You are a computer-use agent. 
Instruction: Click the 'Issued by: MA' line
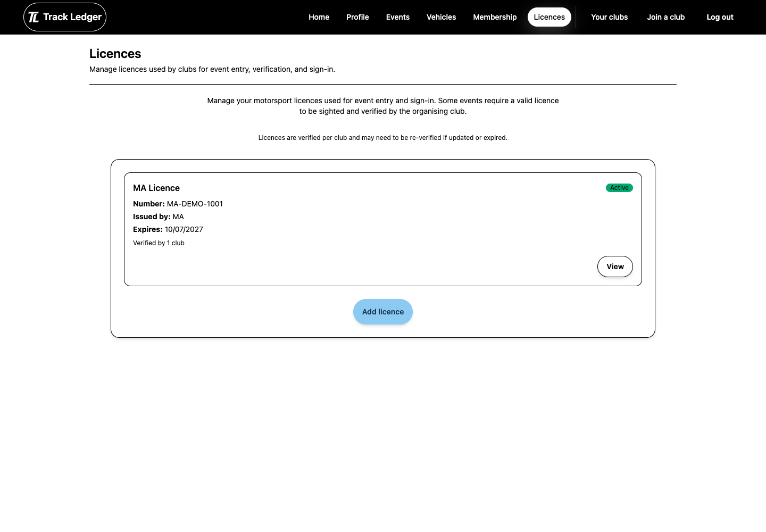(159, 217)
